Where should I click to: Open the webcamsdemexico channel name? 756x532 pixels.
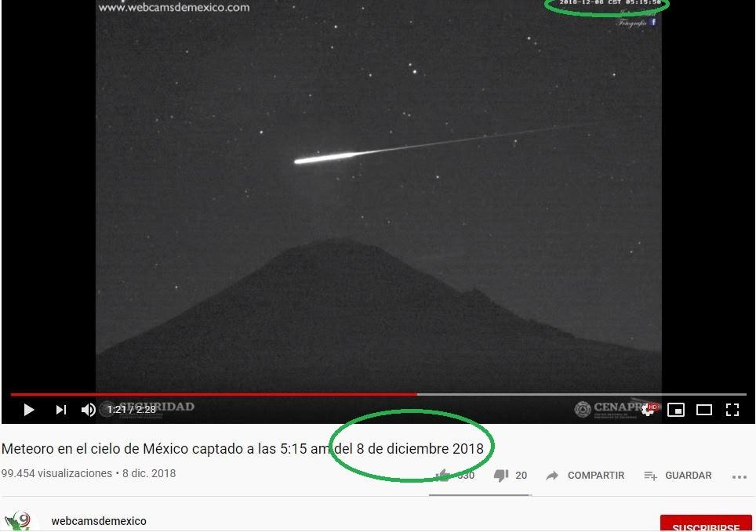pyautogui.click(x=99, y=521)
